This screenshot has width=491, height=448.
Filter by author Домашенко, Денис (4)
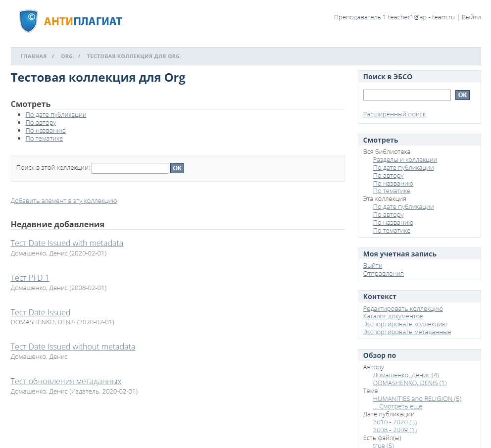[405, 375]
